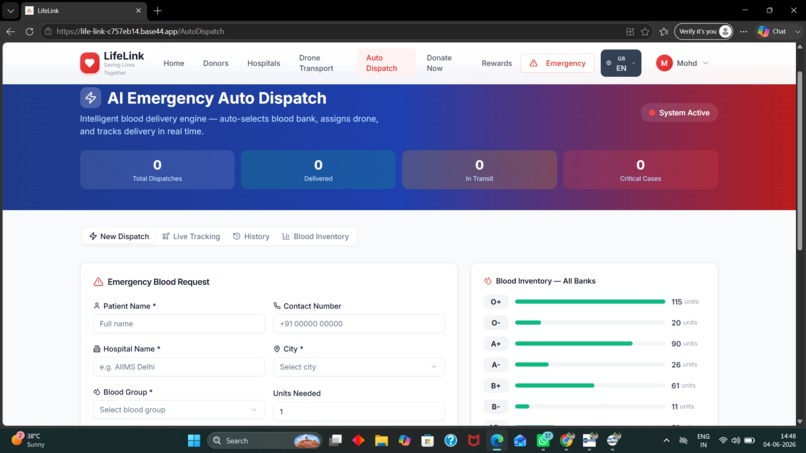This screenshot has width=806, height=453.
Task: Click the Total Dispatches stat card
Action: [x=157, y=170]
